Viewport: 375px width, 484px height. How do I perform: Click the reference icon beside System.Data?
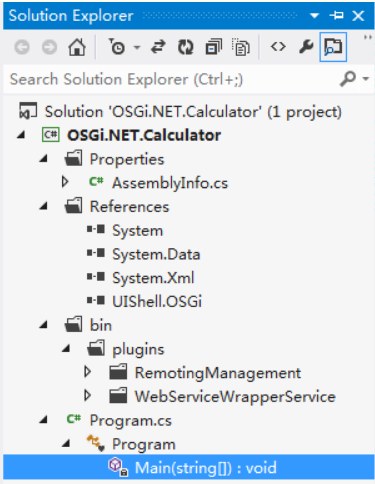[x=96, y=253]
